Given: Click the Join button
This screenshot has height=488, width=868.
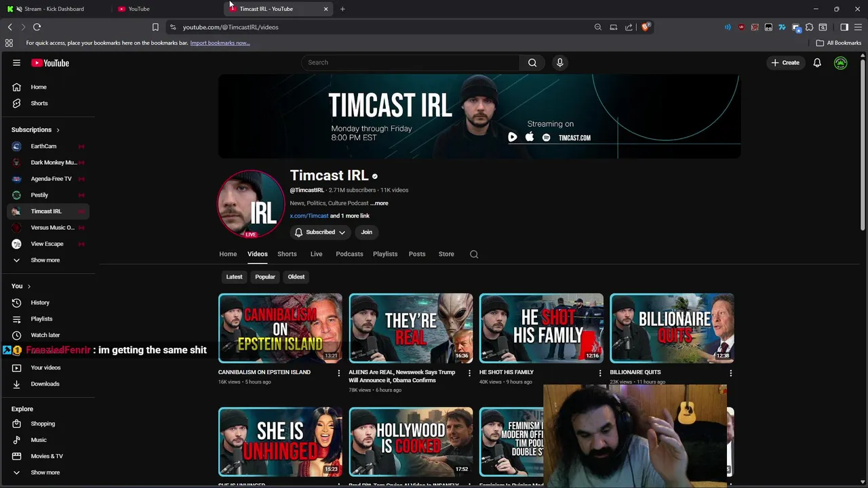Looking at the screenshot, I should 366,232.
